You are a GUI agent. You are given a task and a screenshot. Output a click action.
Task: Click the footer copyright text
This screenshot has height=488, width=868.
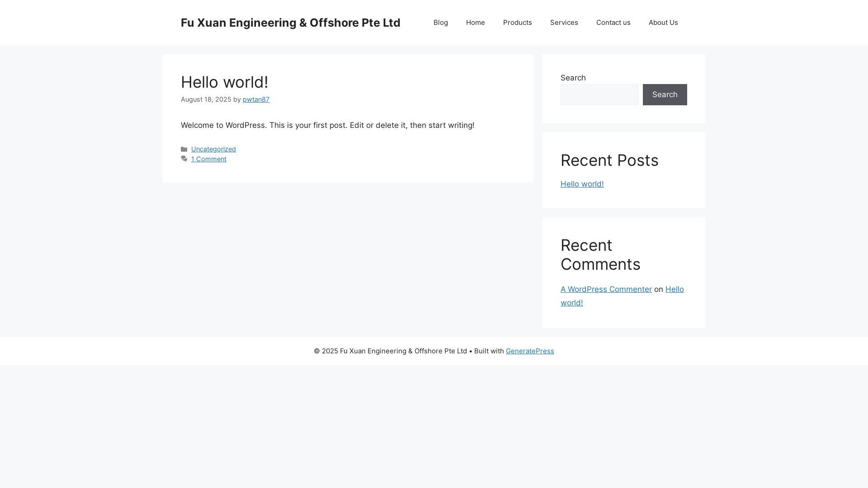coord(390,351)
